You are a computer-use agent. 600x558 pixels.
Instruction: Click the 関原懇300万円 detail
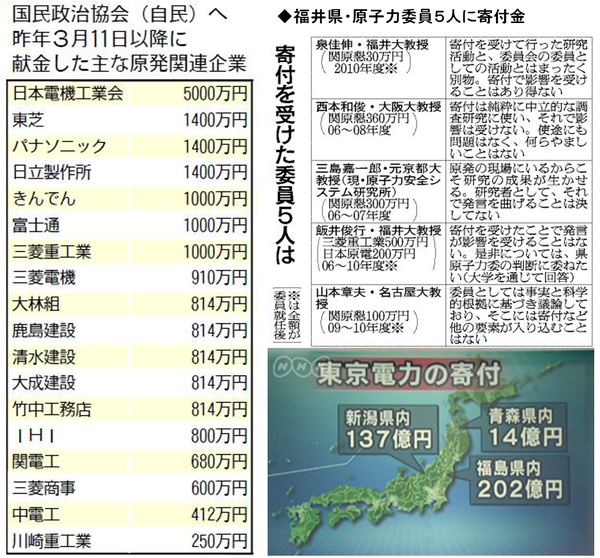coord(368,204)
